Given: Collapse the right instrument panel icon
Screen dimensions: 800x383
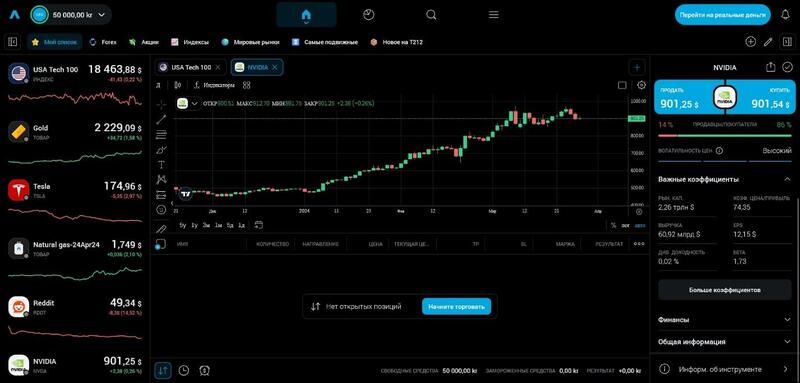Looking at the screenshot, I should pyautogui.click(x=786, y=42).
